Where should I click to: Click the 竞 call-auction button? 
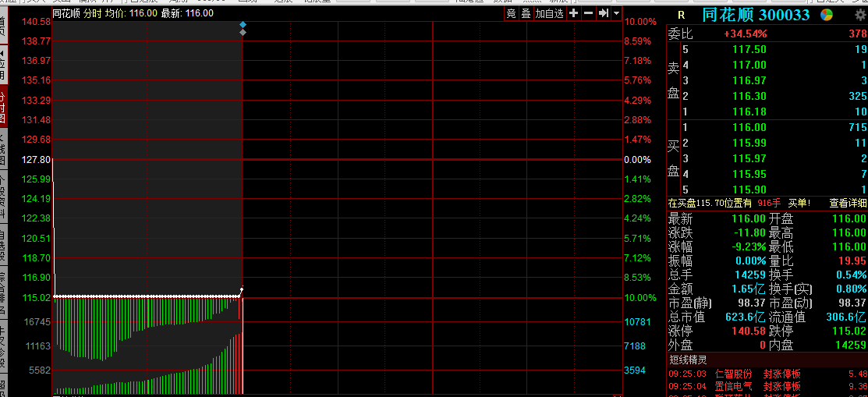511,13
